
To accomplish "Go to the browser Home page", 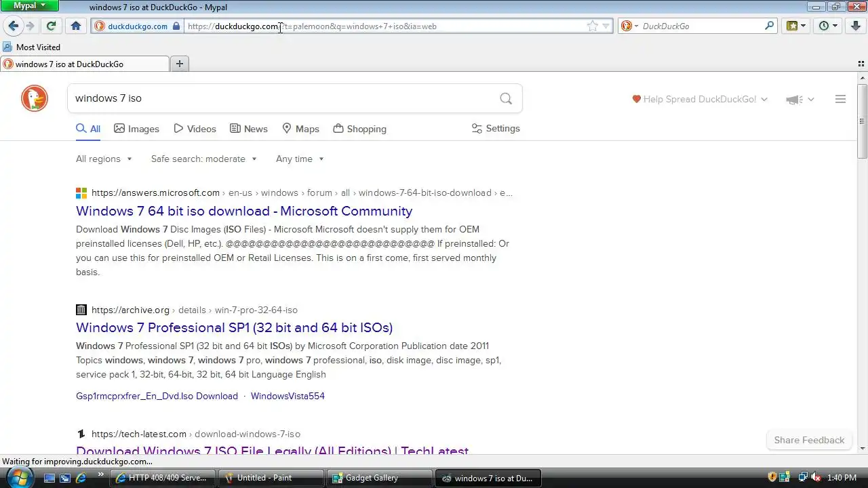I will (x=76, y=26).
